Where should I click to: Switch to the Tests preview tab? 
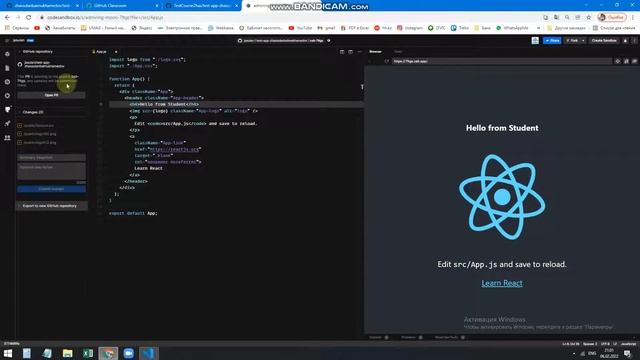398,52
